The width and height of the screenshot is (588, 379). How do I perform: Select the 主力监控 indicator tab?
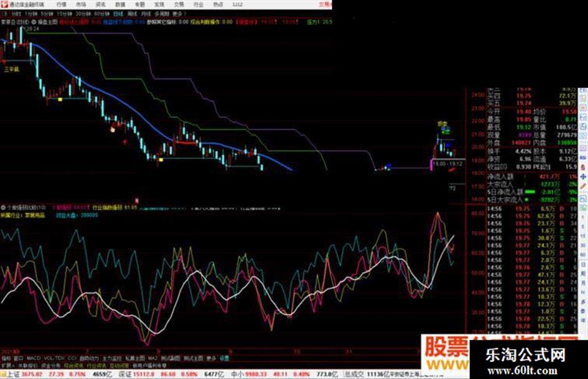[112, 358]
